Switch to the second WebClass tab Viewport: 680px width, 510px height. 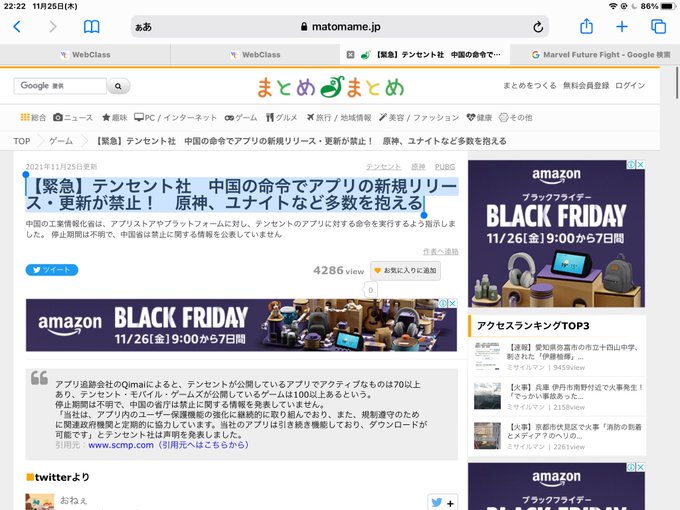pos(255,55)
